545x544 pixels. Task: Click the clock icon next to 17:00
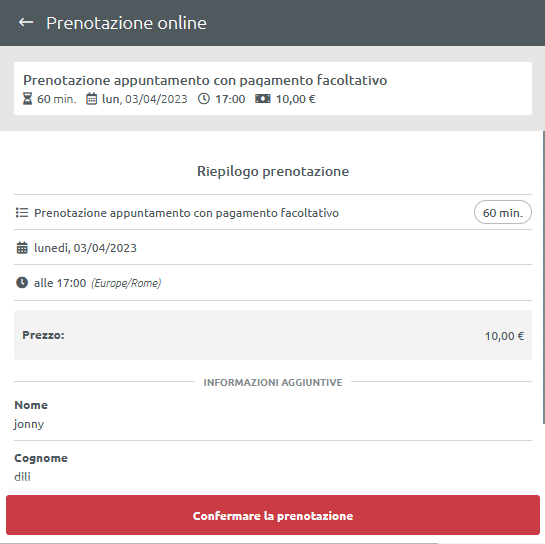tap(204, 99)
